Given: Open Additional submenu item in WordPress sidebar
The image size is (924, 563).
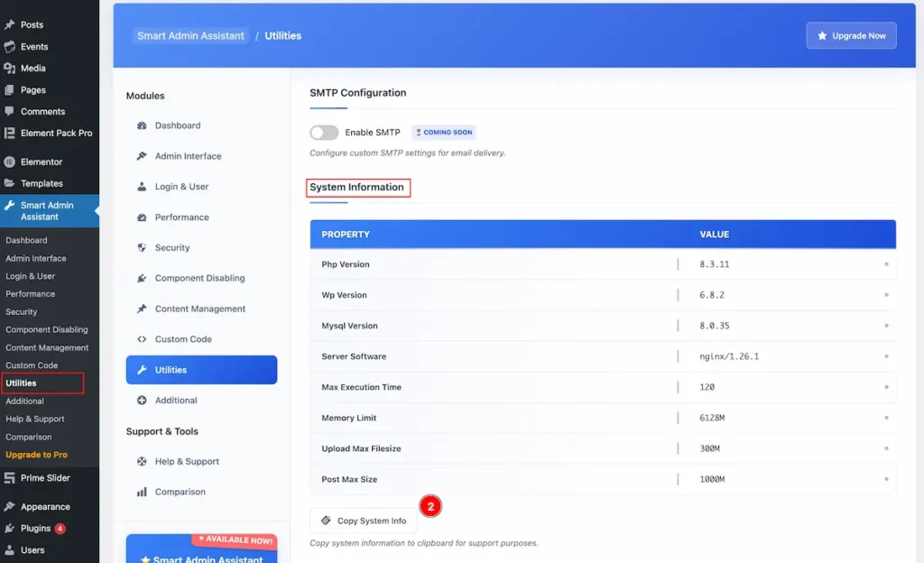Looking at the screenshot, I should (24, 401).
